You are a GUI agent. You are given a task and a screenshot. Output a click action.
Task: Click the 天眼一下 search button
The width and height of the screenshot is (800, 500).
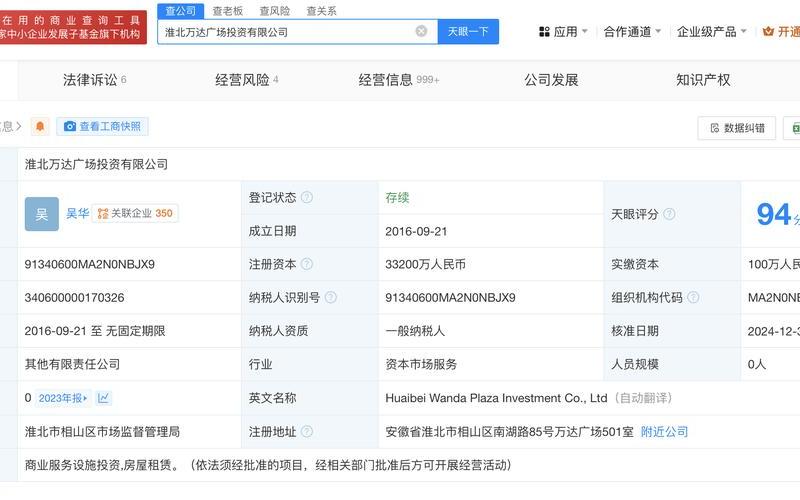tap(468, 32)
